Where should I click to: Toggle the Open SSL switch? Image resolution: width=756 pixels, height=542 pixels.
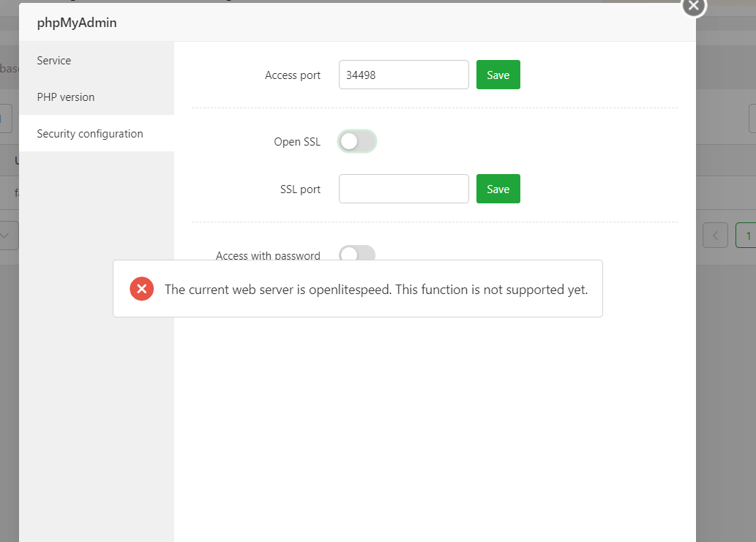357,142
